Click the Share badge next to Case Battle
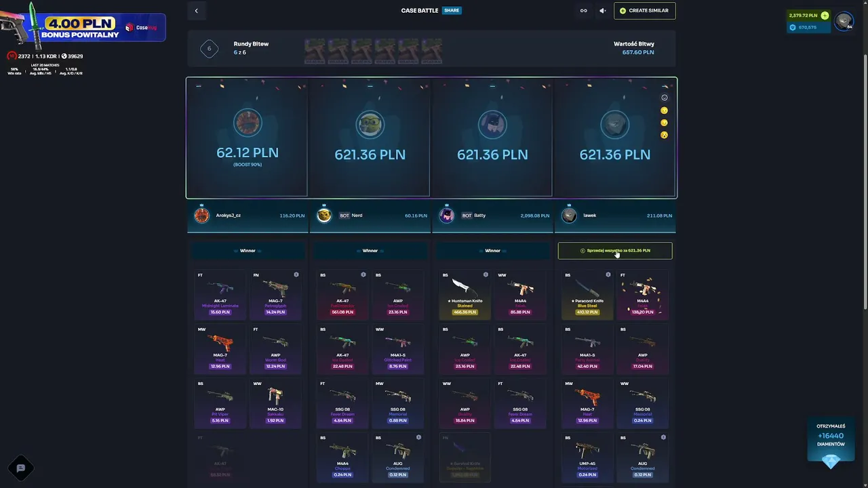Screen dimensions: 868x488 click(451, 11)
